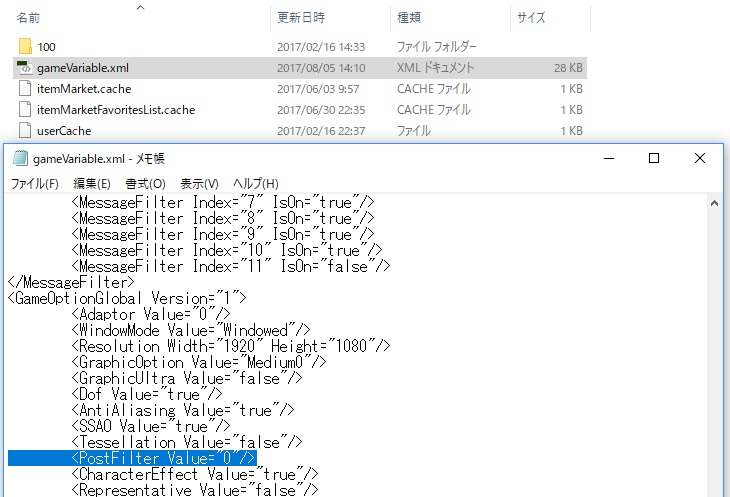The width and height of the screenshot is (730, 497).
Task: Sort files by 名前 column header
Action: click(28, 18)
